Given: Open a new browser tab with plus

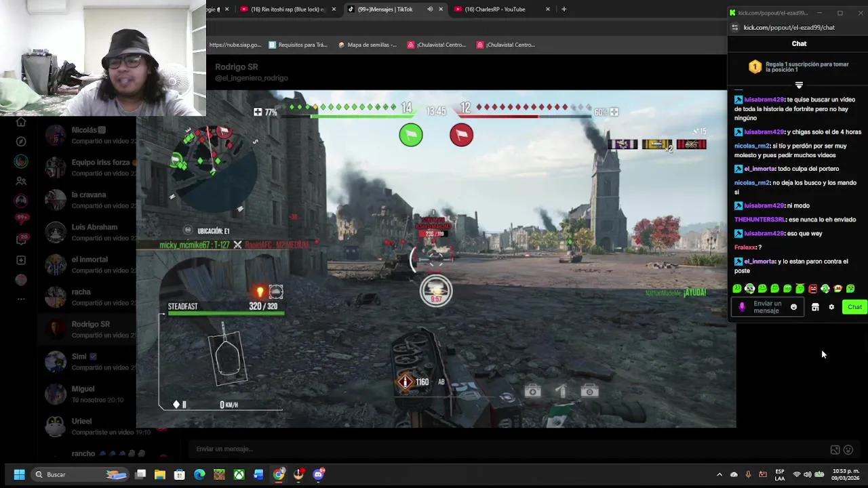Looking at the screenshot, I should click(x=564, y=9).
